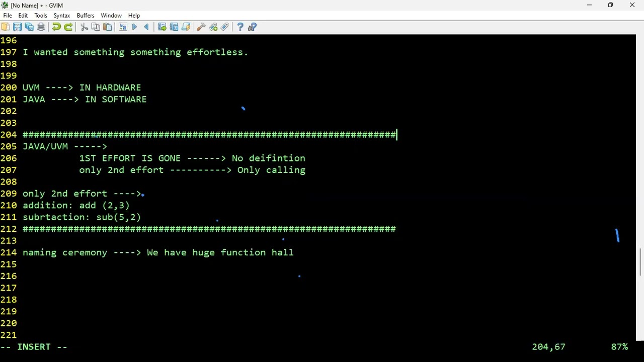644x362 pixels.
Task: Click line number 199 in the gutter
Action: pyautogui.click(x=9, y=76)
